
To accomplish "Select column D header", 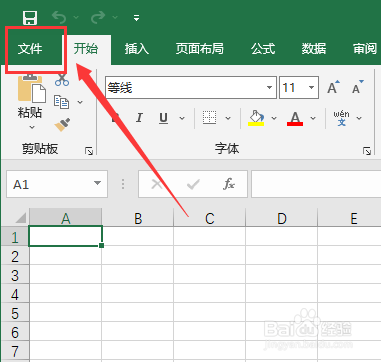I will click(x=282, y=218).
